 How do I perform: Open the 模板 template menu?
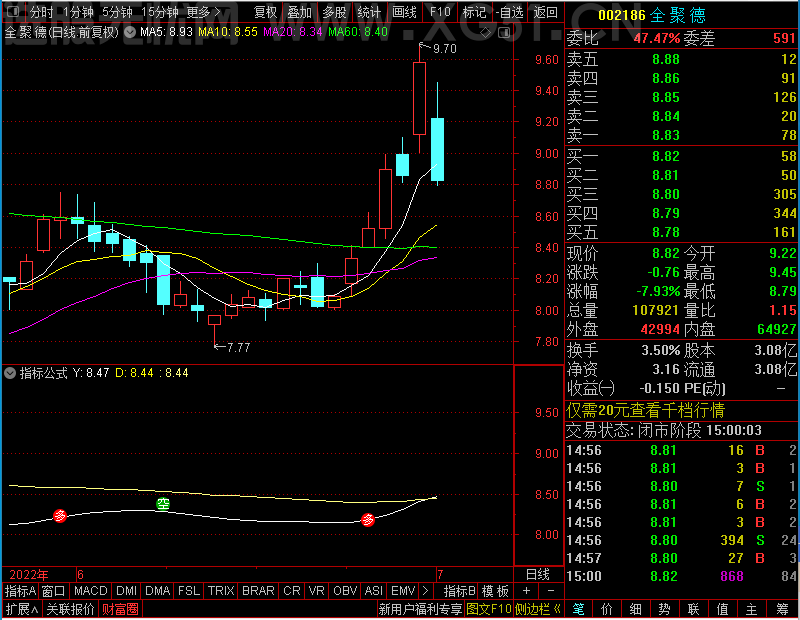[x=495, y=591]
